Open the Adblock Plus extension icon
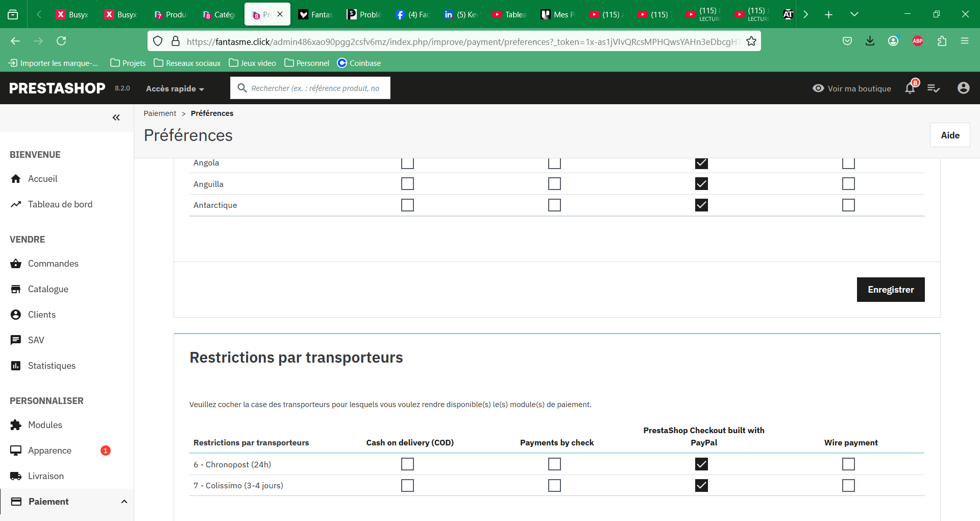Viewport: 980px width, 521px height. [918, 41]
